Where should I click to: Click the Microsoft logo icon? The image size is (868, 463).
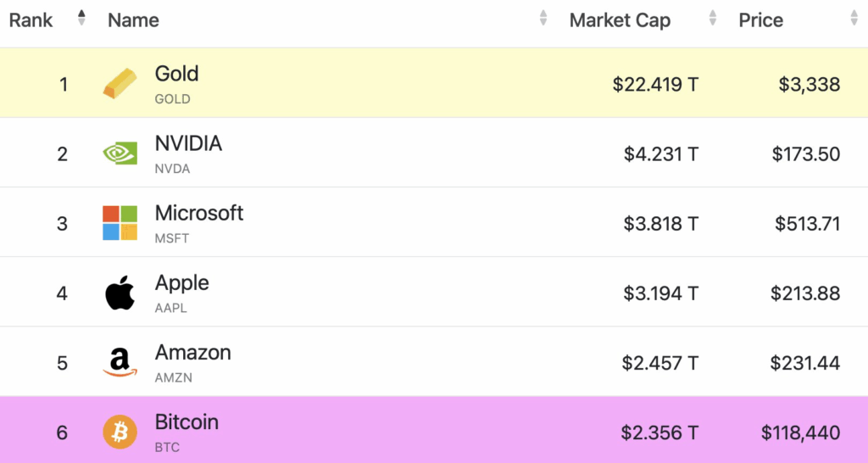(x=120, y=223)
